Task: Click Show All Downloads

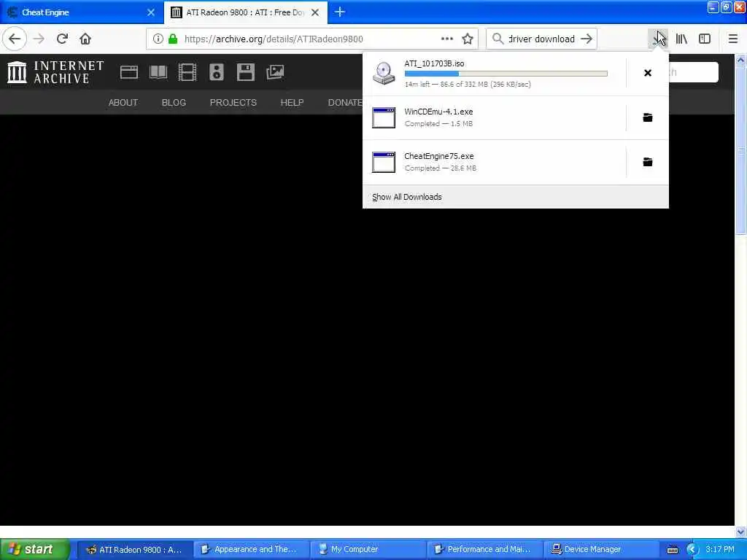Action: (407, 197)
